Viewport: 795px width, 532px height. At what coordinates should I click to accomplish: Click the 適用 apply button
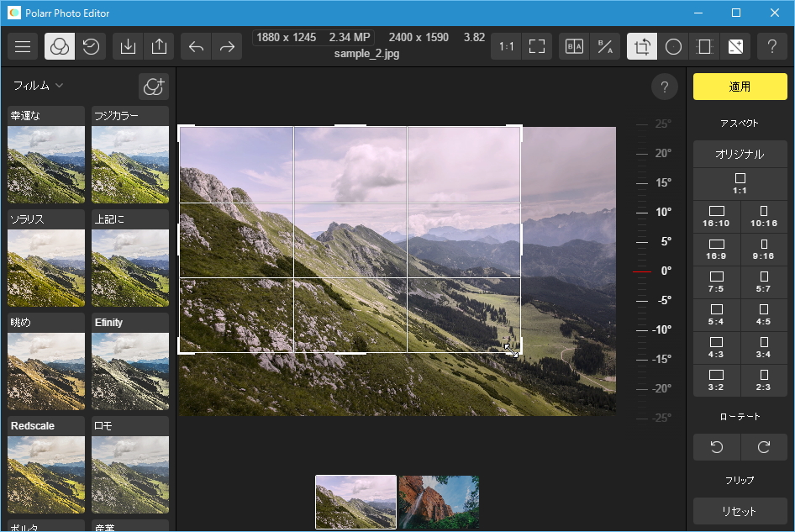click(x=740, y=87)
